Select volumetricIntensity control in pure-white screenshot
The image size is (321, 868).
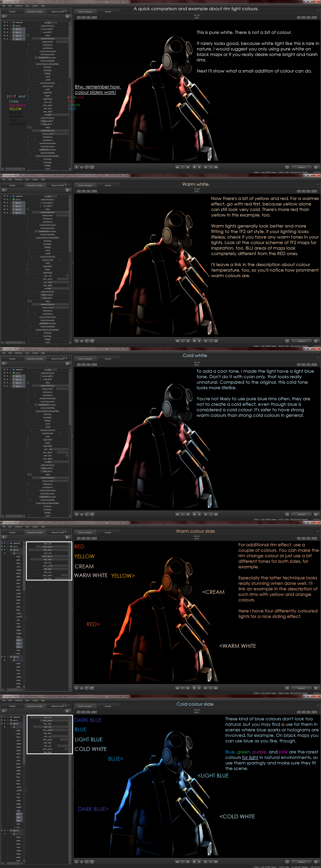[x=47, y=83]
